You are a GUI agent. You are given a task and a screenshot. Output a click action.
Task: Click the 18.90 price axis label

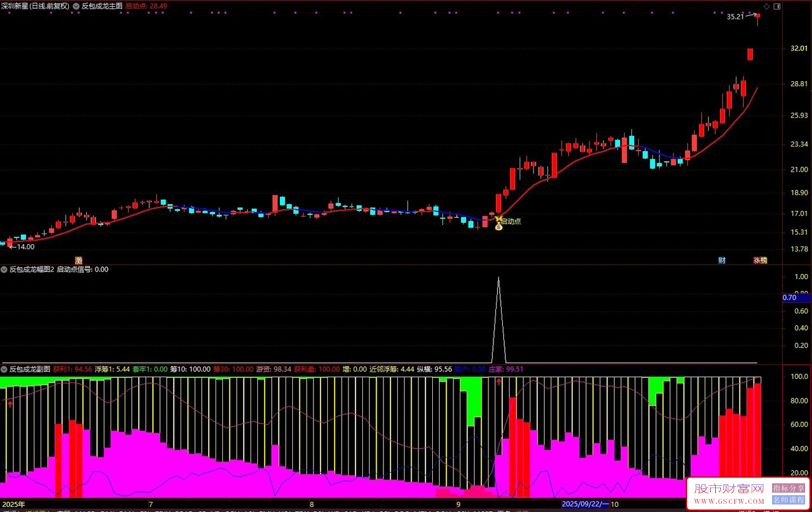point(799,192)
